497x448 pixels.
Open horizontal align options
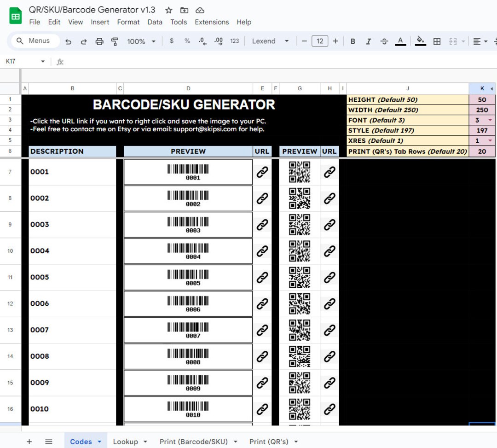[x=480, y=41]
